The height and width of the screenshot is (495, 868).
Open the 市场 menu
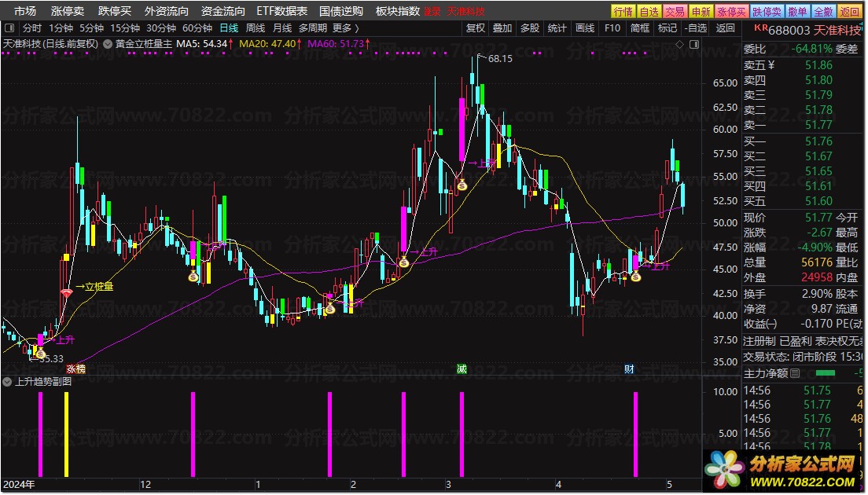(x=25, y=11)
